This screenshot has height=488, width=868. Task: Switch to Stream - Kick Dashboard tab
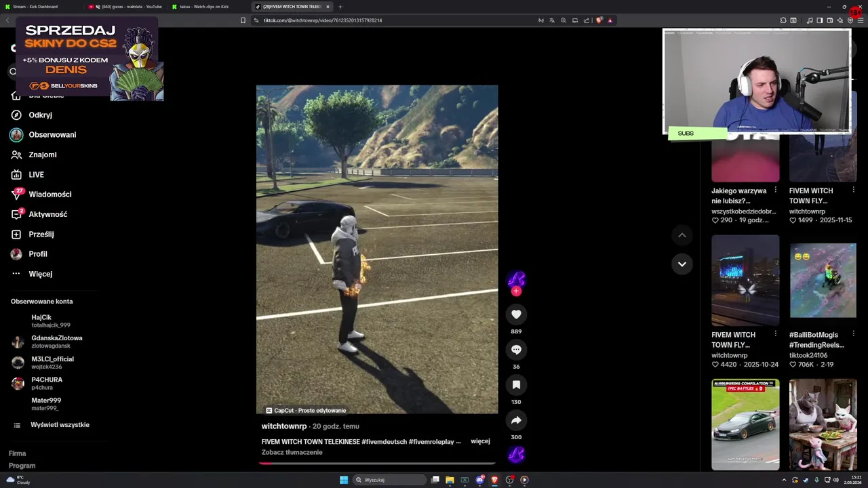[41, 7]
